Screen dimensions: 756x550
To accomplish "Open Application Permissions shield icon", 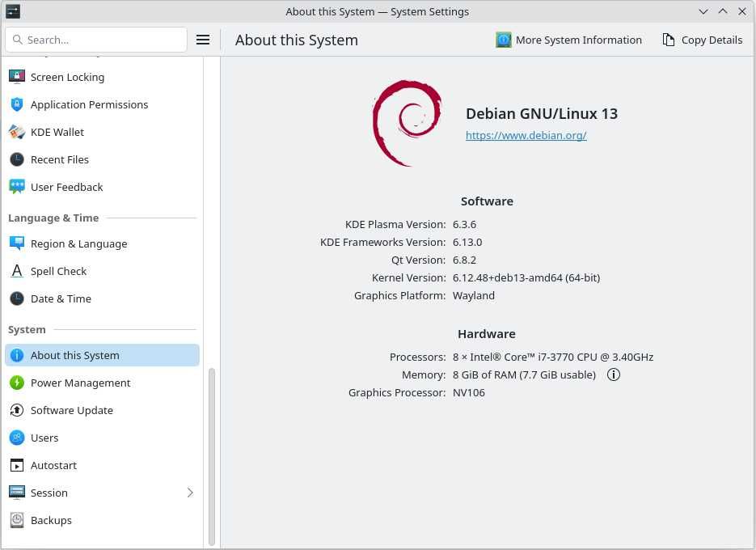I will (x=17, y=104).
